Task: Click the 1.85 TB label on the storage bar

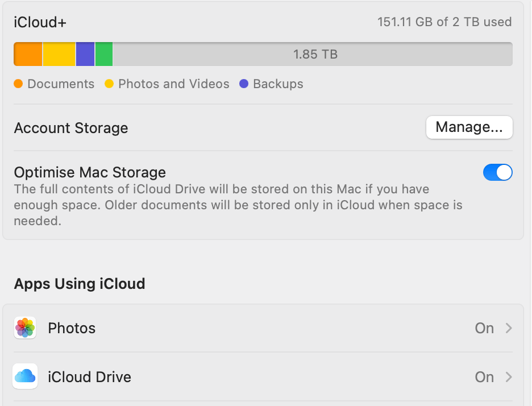Action: coord(315,54)
